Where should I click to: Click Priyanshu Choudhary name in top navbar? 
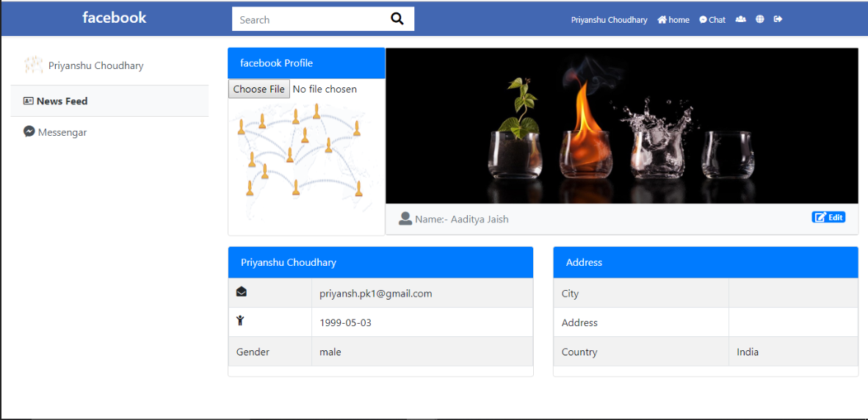[609, 20]
